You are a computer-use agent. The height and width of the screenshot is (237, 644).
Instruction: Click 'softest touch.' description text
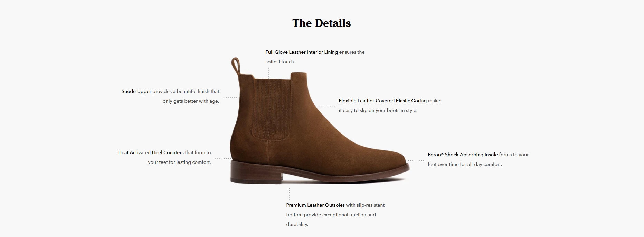(280, 62)
